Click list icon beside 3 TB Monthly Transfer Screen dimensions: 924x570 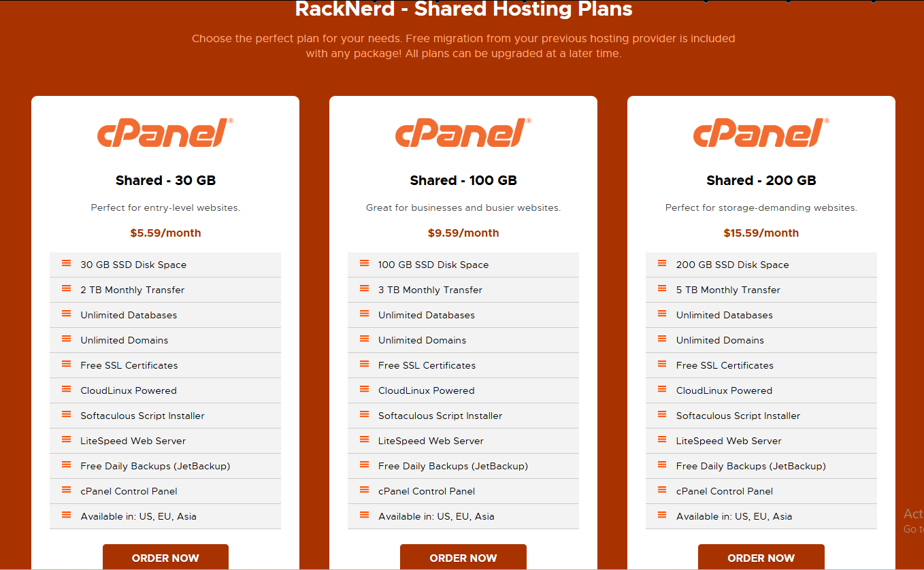(365, 289)
